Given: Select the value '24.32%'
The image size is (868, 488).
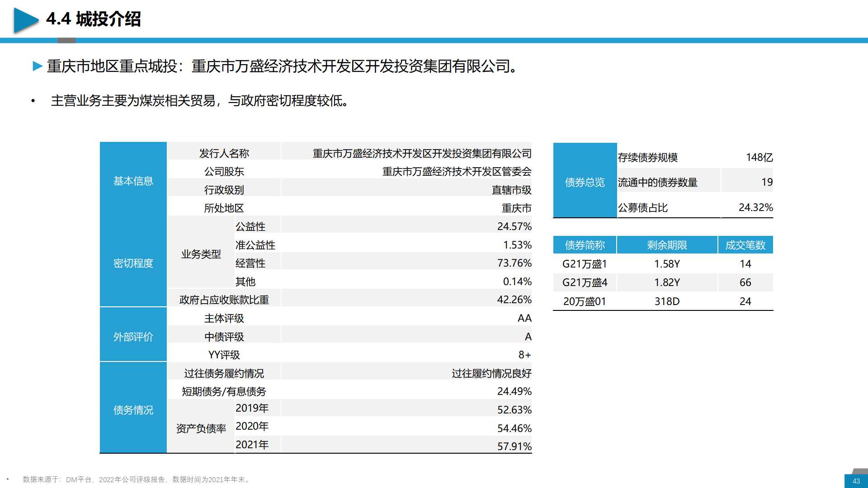Looking at the screenshot, I should pos(756,207).
